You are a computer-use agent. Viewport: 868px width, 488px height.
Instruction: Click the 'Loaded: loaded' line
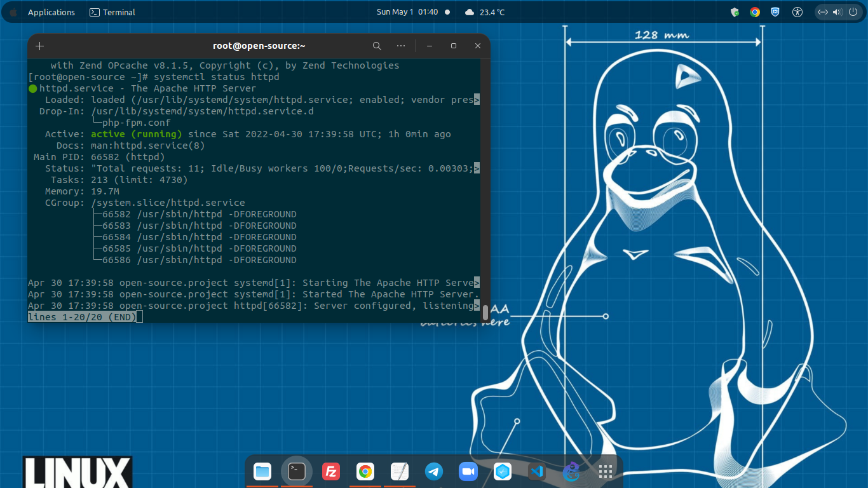pyautogui.click(x=262, y=100)
